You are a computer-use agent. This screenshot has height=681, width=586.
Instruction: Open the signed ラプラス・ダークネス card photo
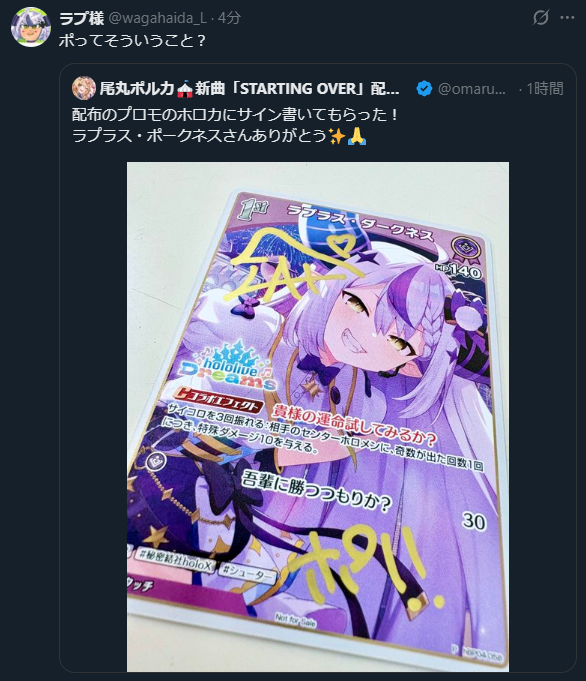click(x=318, y=417)
